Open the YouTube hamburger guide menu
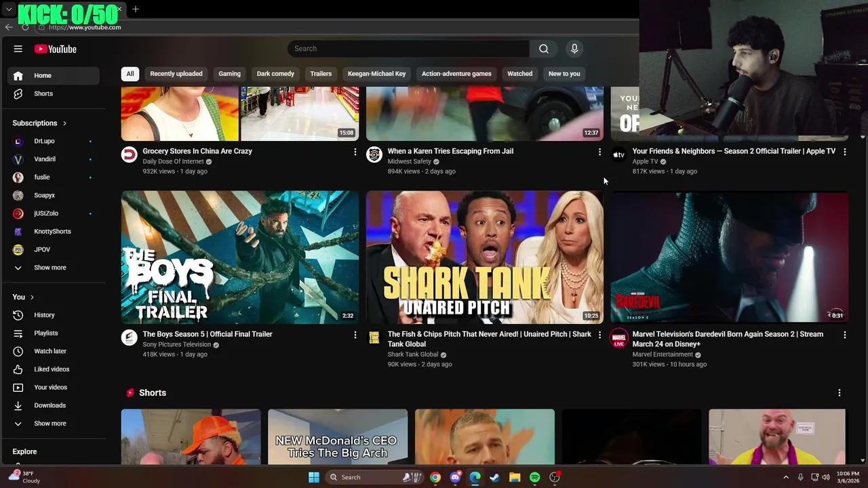 click(18, 49)
